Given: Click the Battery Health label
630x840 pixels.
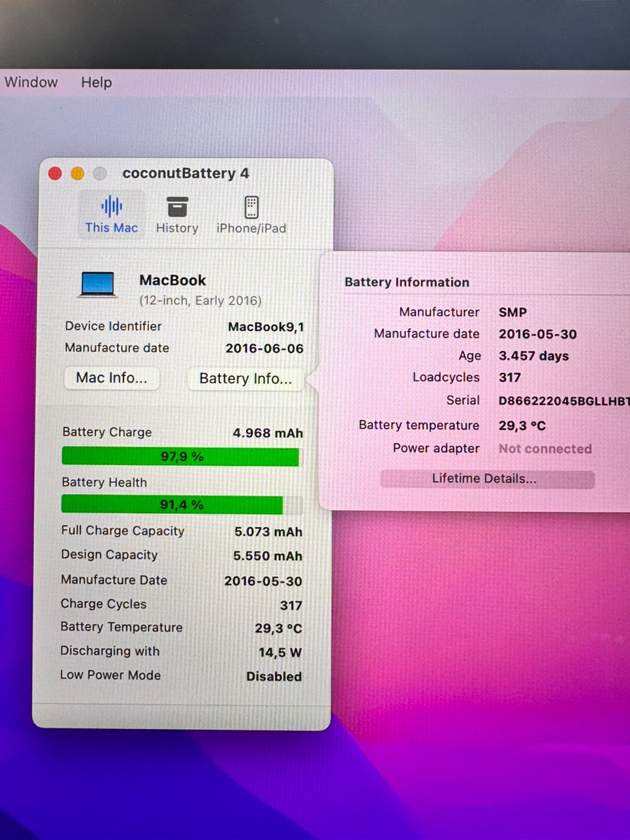Looking at the screenshot, I should 104,482.
